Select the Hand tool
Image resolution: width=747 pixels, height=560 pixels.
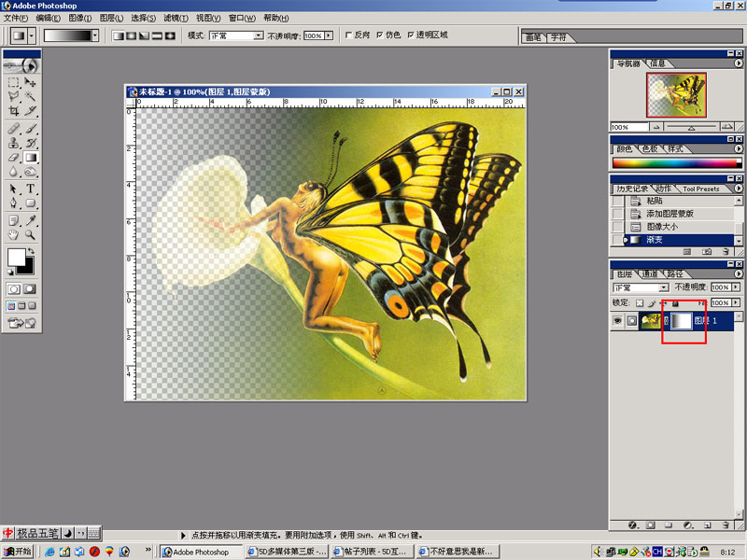click(14, 234)
